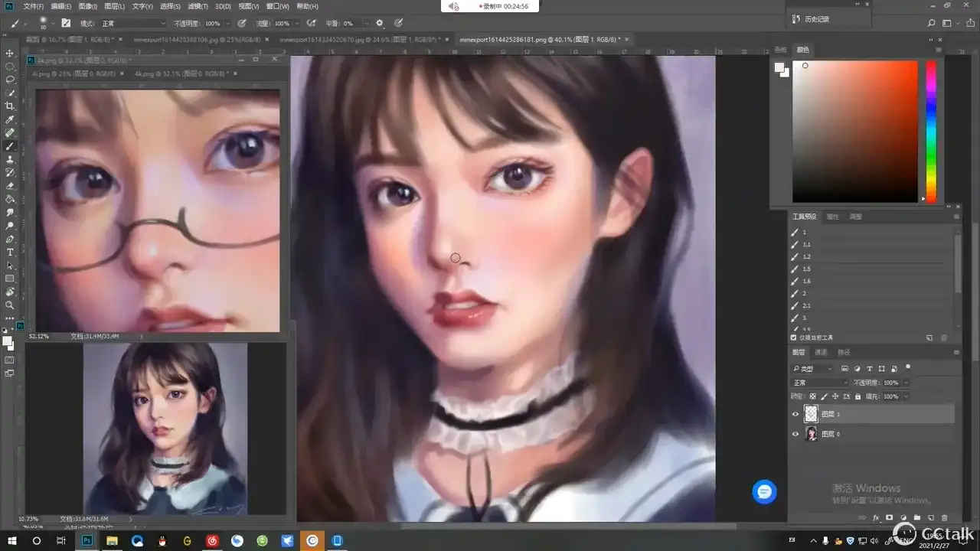Select the Move tool
The width and height of the screenshot is (980, 551).
[x=10, y=53]
